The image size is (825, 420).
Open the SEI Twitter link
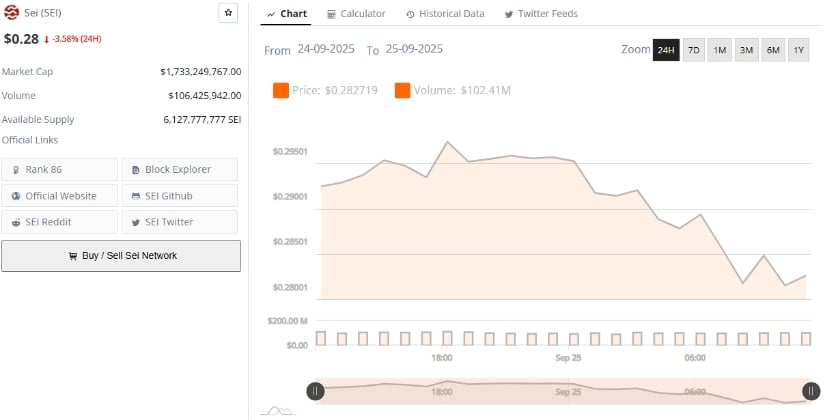coord(180,221)
